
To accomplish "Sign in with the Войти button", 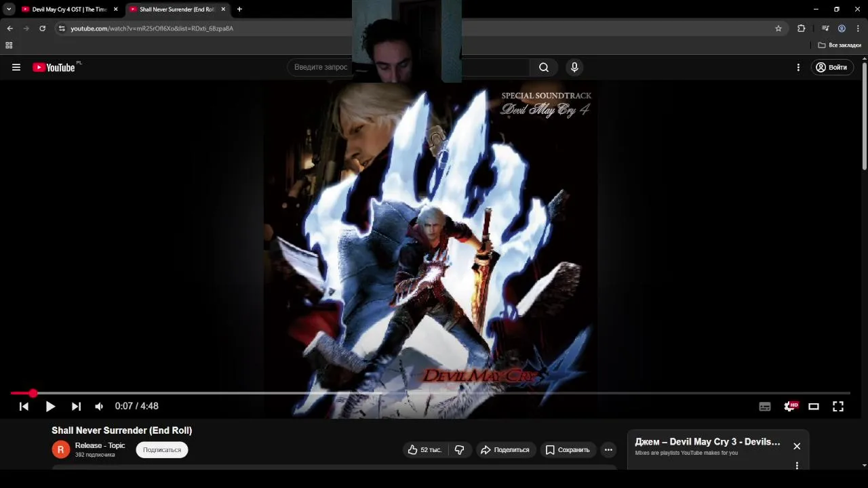I will pos(832,67).
